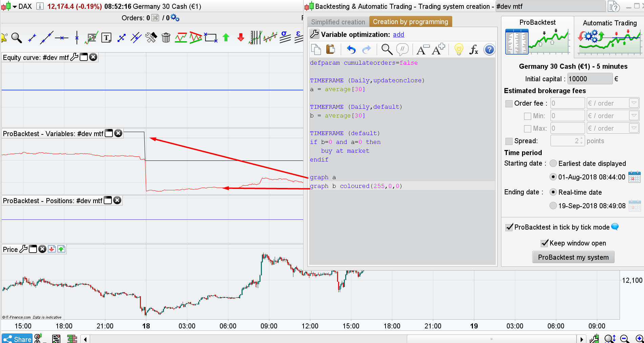Image resolution: width=644 pixels, height=343 pixels.
Task: Select Real-time date radio for ending date
Action: point(553,192)
